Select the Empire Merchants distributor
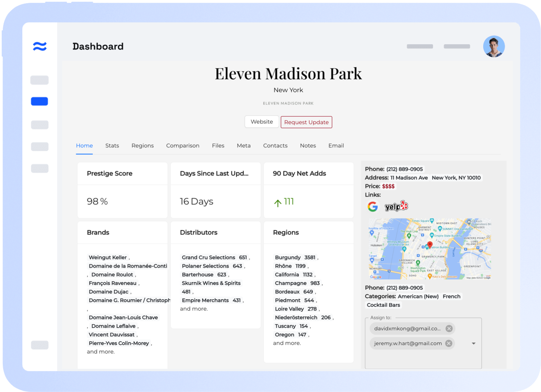This screenshot has width=541, height=392. coord(211,300)
